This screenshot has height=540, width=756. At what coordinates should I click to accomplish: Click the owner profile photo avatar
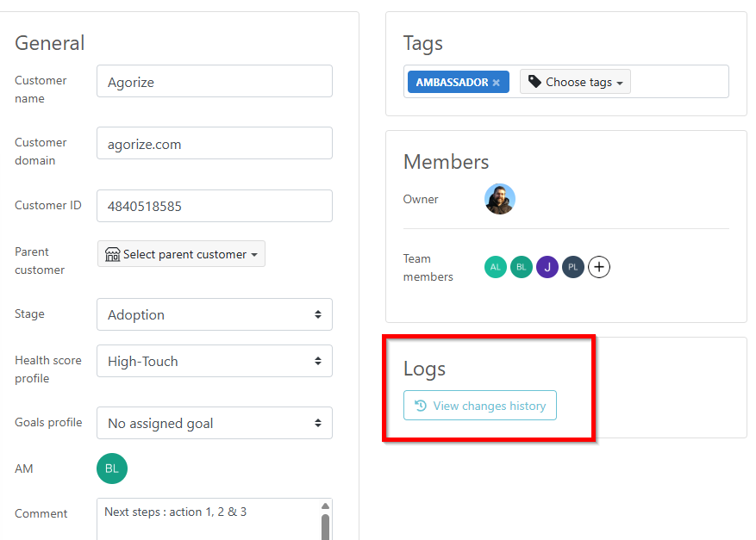(x=499, y=199)
